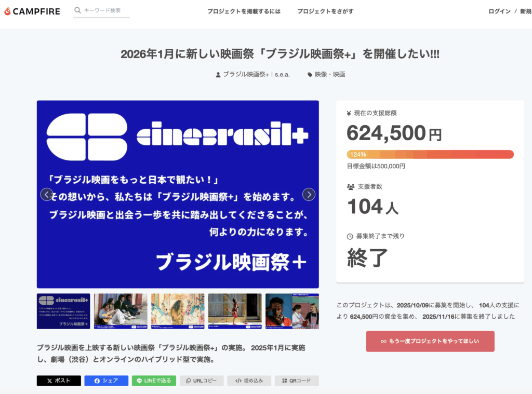
Task: Open the 映像・映画 category tag
Action: tap(329, 74)
